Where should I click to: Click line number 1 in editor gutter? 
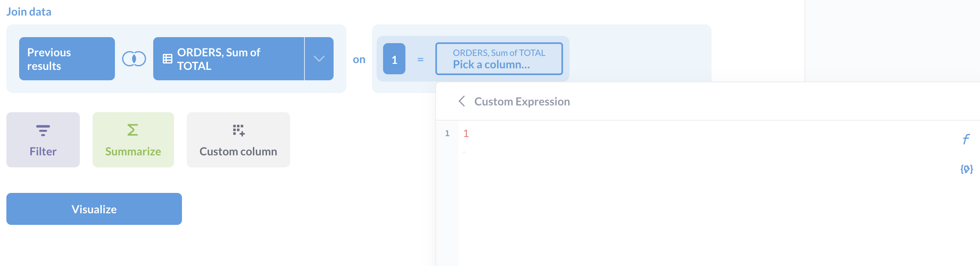(x=447, y=133)
